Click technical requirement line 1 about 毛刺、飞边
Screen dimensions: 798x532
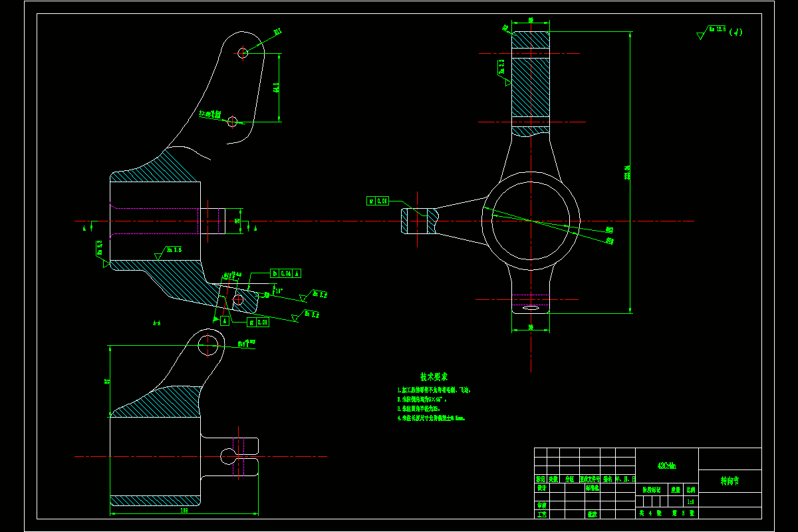[434, 390]
